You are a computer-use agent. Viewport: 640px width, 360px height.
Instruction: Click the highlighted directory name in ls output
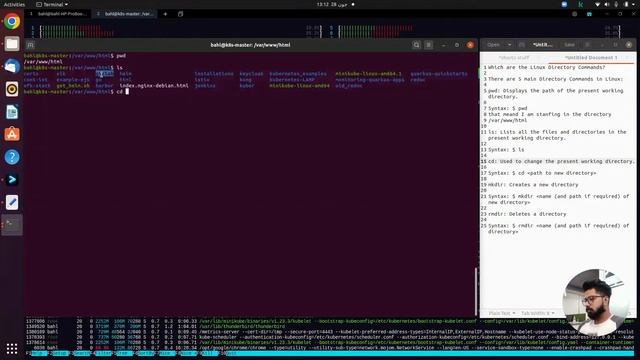coord(104,74)
